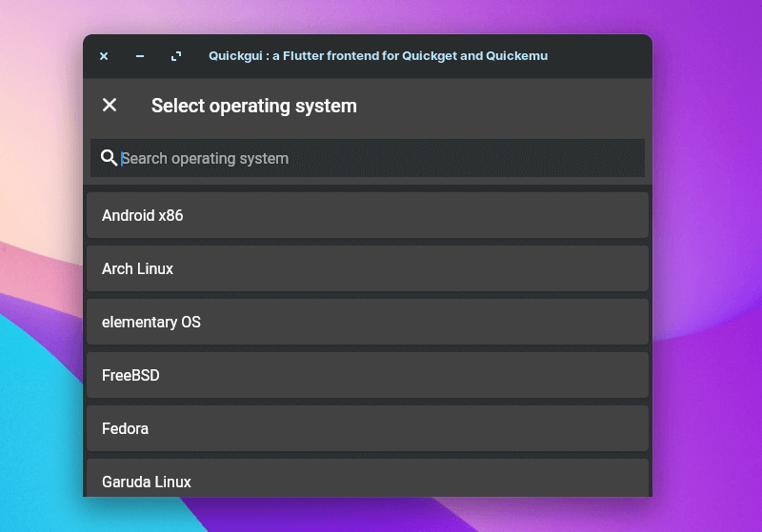Focus the Search operating system field

381,158
